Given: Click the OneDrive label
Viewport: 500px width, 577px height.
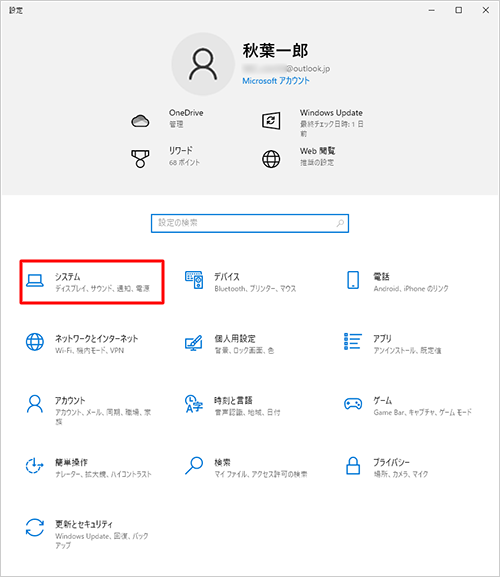Looking at the screenshot, I should pos(186,113).
